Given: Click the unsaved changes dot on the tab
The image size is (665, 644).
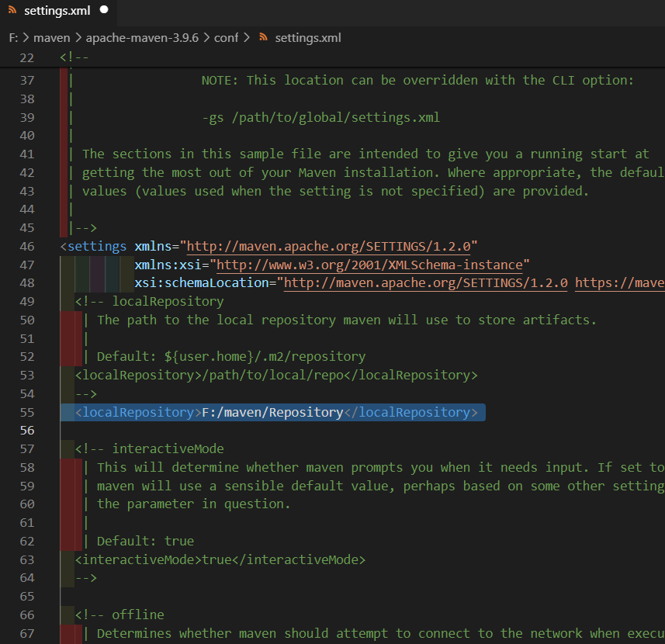Looking at the screenshot, I should [104, 11].
